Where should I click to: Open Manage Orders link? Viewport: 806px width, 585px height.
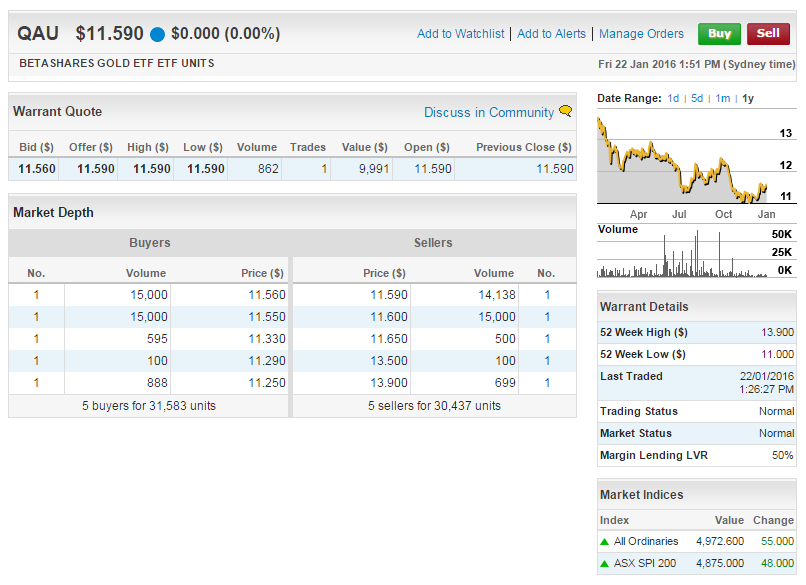(641, 34)
